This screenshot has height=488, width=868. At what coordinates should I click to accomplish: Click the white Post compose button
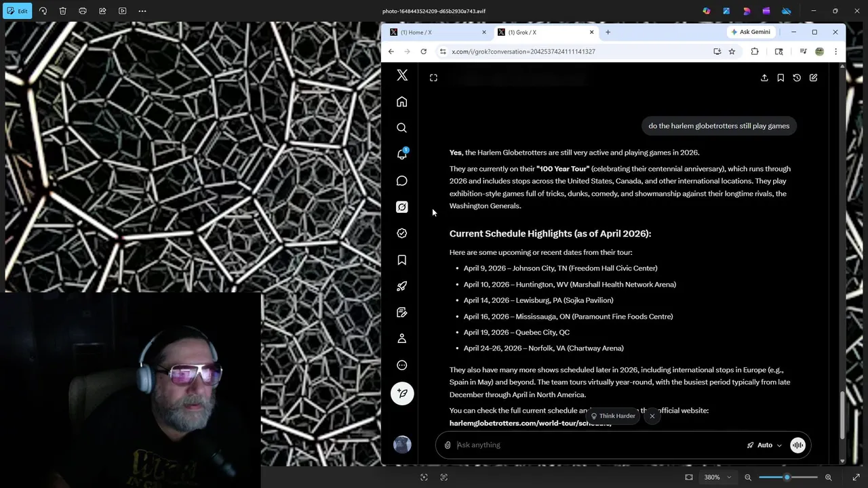pyautogui.click(x=402, y=393)
